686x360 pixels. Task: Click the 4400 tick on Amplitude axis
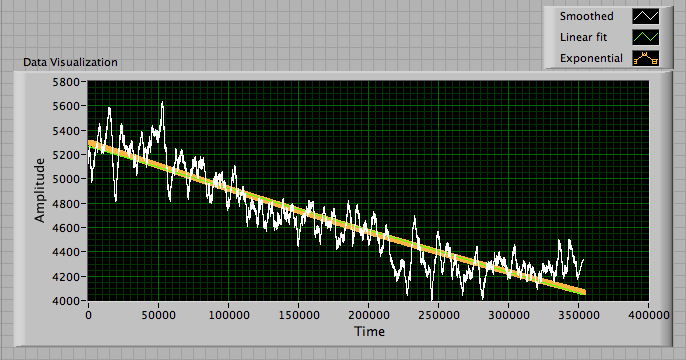click(x=66, y=252)
